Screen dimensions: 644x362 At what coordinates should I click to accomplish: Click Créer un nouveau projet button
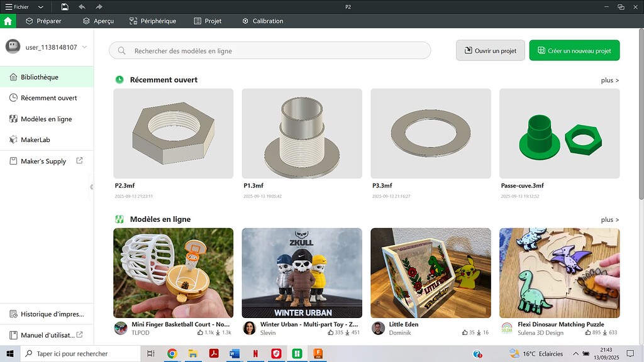coord(574,50)
